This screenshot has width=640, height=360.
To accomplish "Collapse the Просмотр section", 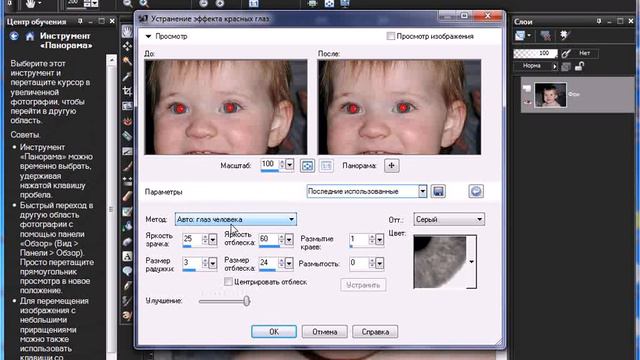I will [x=148, y=36].
